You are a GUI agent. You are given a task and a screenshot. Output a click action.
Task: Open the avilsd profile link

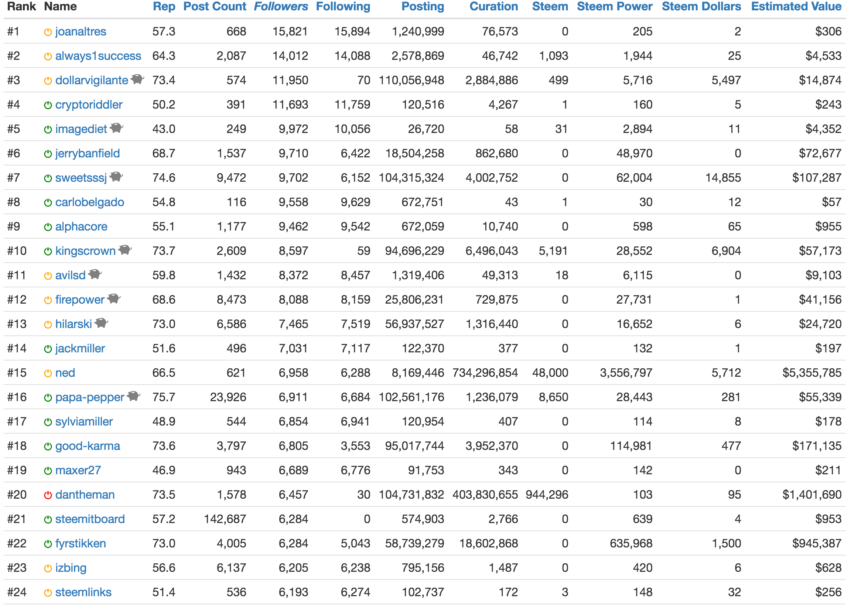71,276
